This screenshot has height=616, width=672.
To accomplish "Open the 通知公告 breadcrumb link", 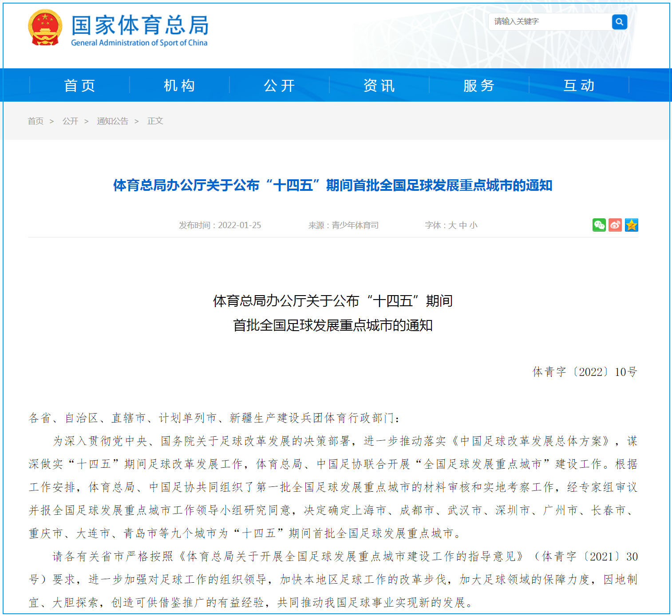I will (x=112, y=121).
